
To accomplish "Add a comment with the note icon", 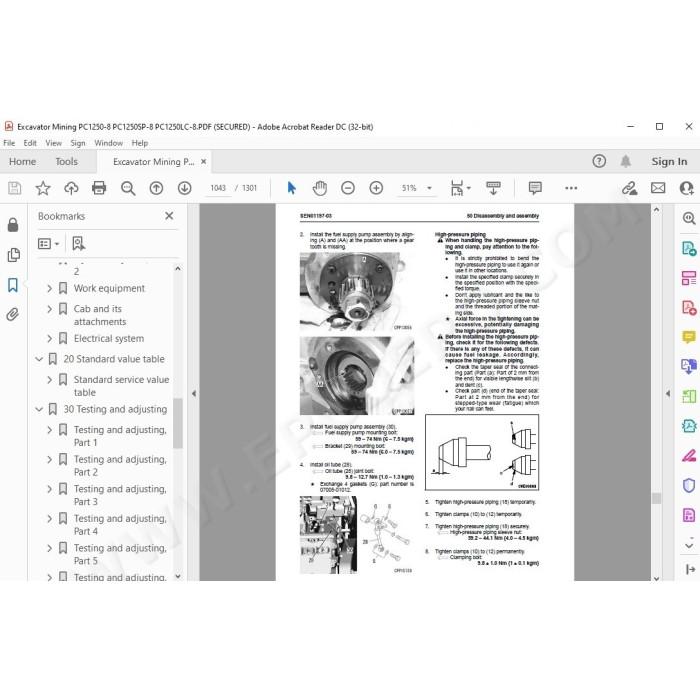I will (x=535, y=188).
